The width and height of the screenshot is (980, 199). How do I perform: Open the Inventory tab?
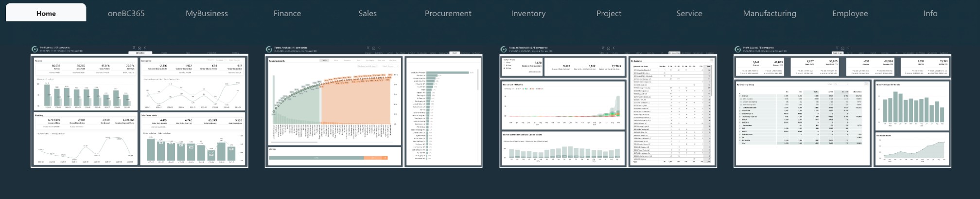tap(528, 13)
